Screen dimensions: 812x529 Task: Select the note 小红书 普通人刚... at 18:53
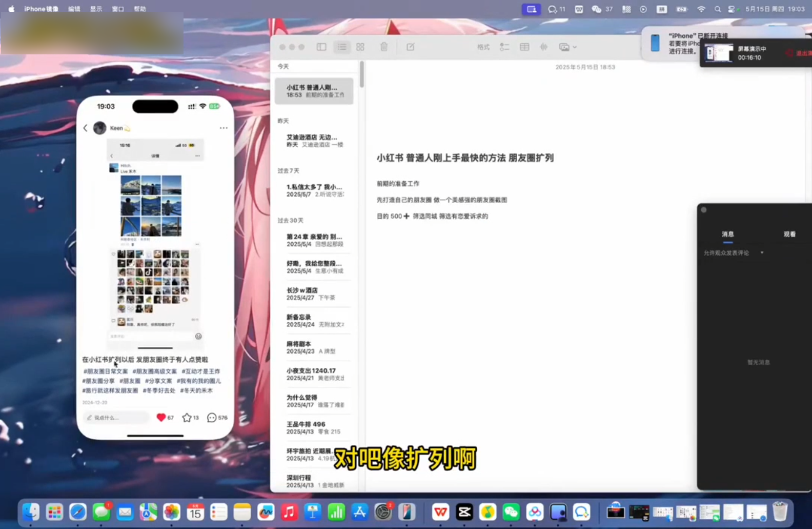tap(314, 91)
